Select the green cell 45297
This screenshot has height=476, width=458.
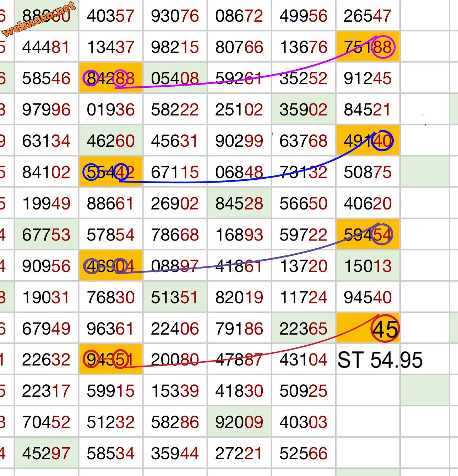[47, 453]
